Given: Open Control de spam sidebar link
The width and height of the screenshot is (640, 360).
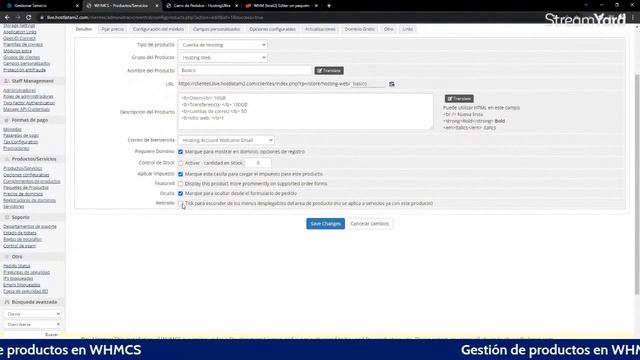Looking at the screenshot, I should click(19, 246).
